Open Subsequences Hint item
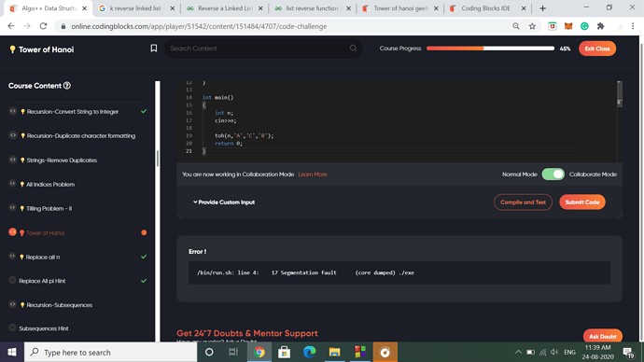 [44, 328]
